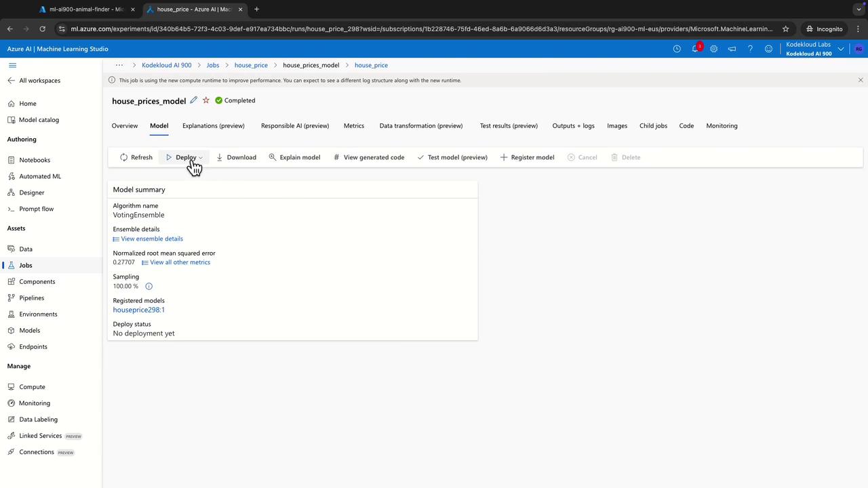Open the settings gear in header
The image size is (868, 488).
pyautogui.click(x=713, y=49)
